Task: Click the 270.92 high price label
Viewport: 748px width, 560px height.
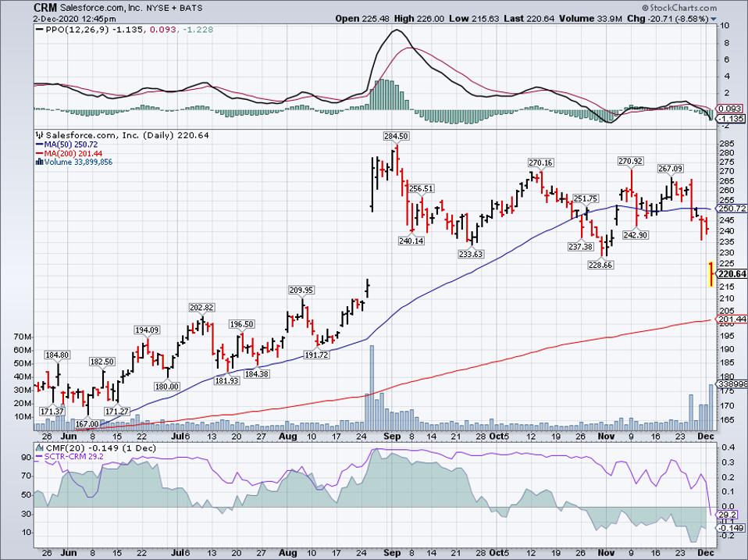Action: coord(630,162)
